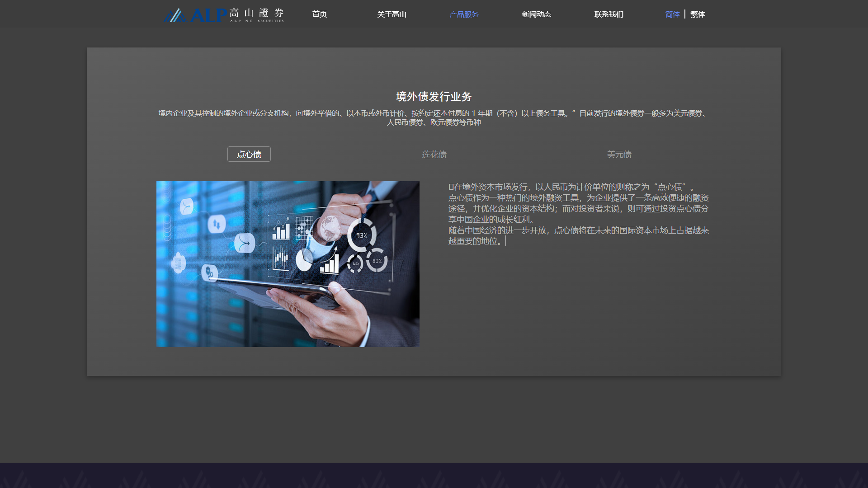Open the 关于高山 navigation item
The width and height of the screenshot is (868, 488).
392,14
